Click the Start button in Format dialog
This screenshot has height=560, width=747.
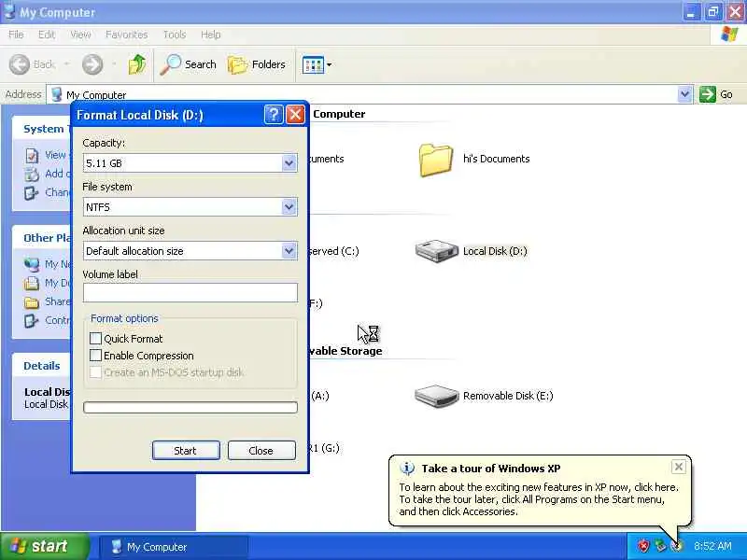(186, 451)
